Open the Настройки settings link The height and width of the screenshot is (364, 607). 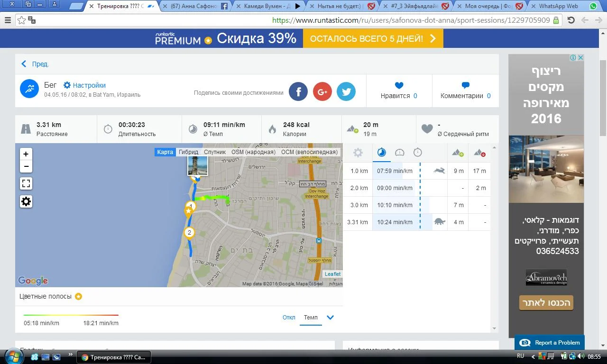pyautogui.click(x=84, y=85)
